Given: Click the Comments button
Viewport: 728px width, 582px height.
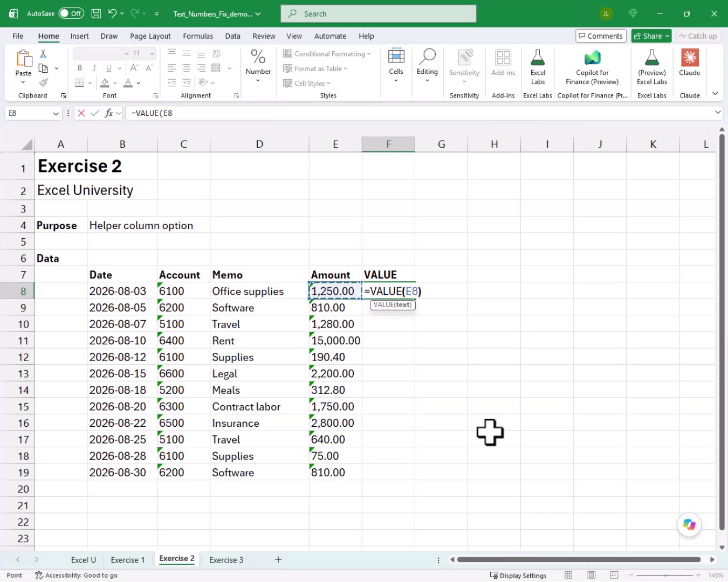Looking at the screenshot, I should [601, 36].
